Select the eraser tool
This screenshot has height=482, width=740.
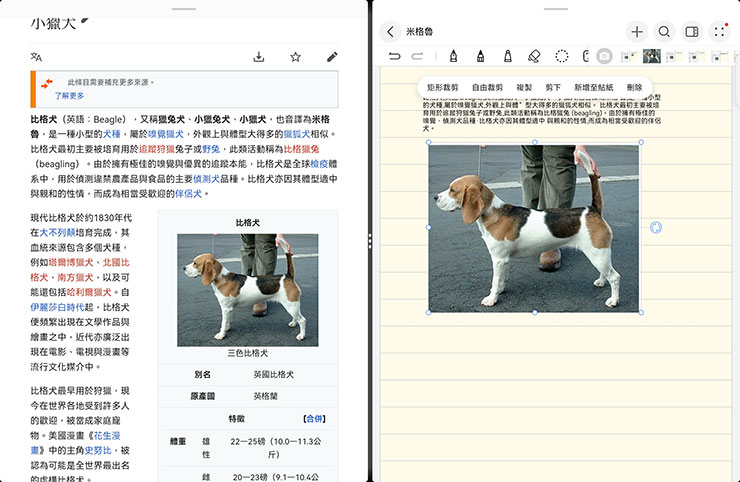click(534, 56)
